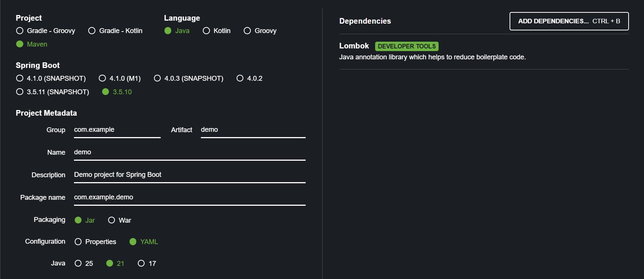
Task: Click the Lombok description text
Action: 432,57
